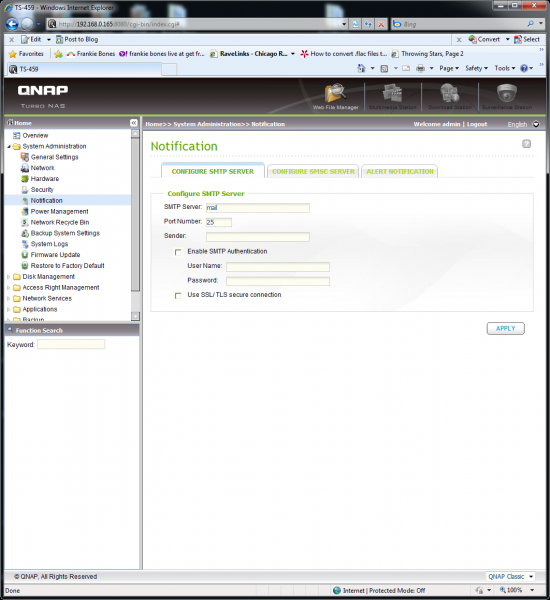The height and width of the screenshot is (600, 550).
Task: Enable SMTP Authentication checkbox
Action: click(178, 252)
